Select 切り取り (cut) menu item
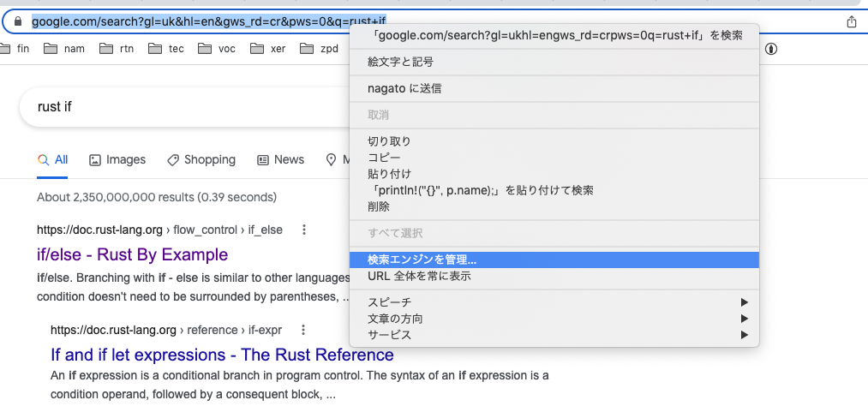 (x=554, y=141)
